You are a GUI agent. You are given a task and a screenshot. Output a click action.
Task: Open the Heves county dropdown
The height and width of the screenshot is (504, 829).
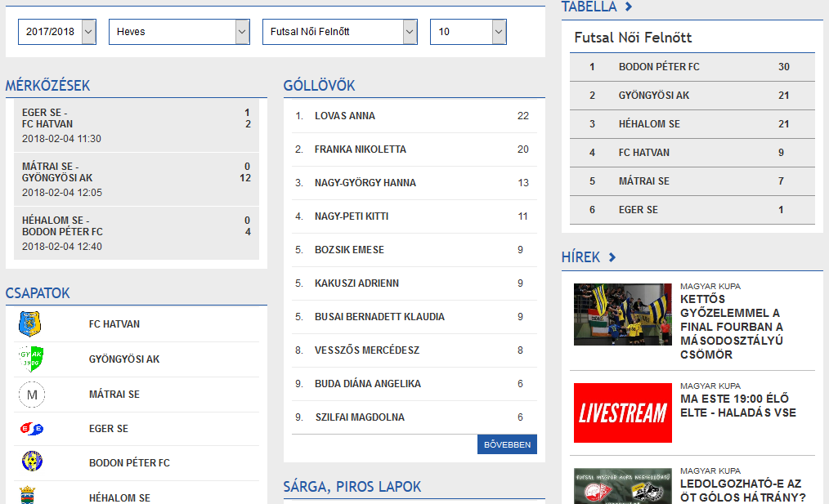pos(179,32)
